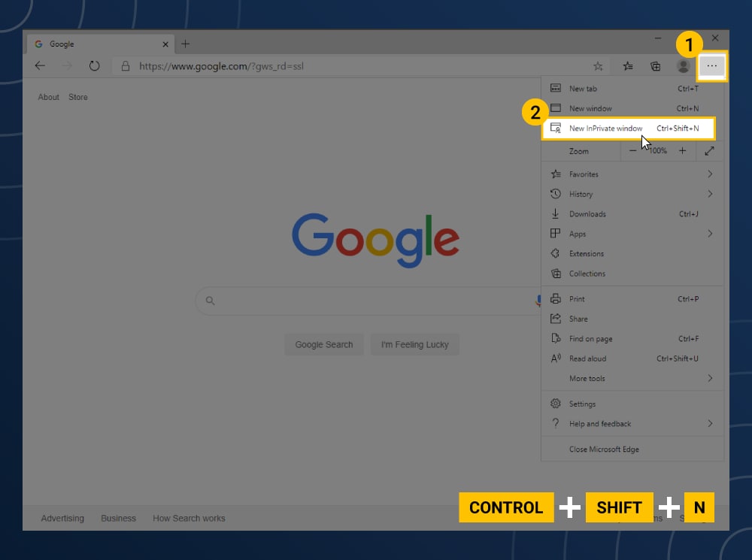Open Collections from the menu
Viewport: 752px width, 560px height.
(x=632, y=274)
